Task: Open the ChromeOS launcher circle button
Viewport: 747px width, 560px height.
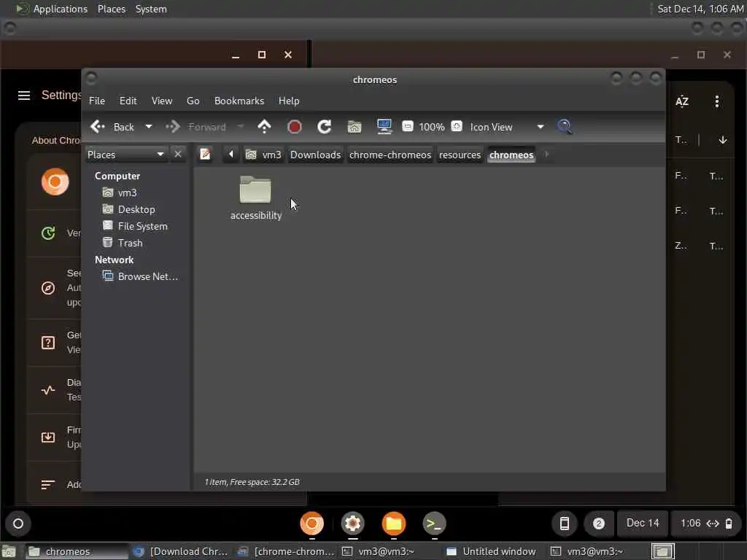Action: pyautogui.click(x=18, y=524)
